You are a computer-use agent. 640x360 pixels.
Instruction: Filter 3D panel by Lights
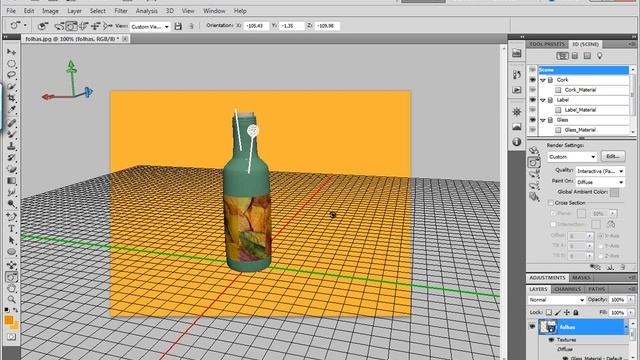coord(600,56)
